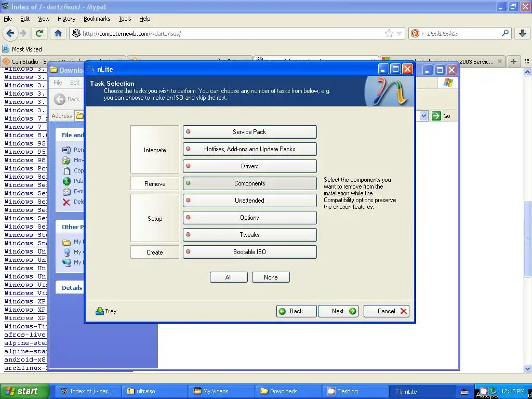Send nLite to Tray

[106, 311]
